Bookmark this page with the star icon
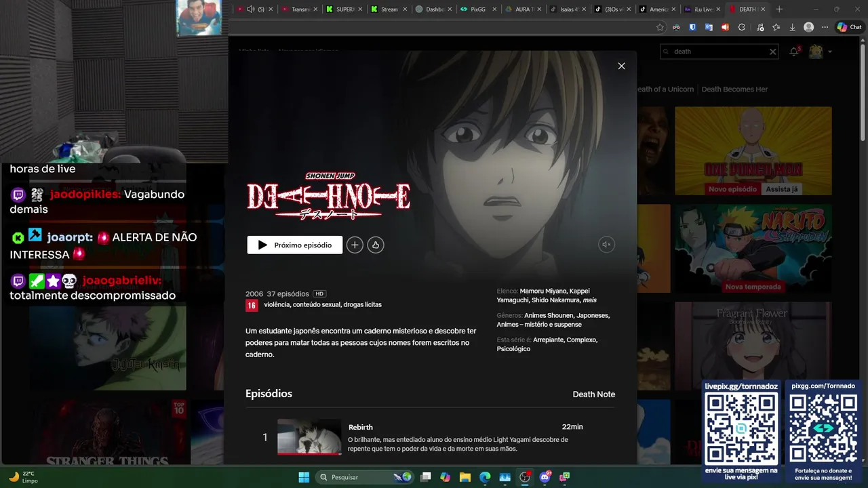The width and height of the screenshot is (868, 488). 660,27
